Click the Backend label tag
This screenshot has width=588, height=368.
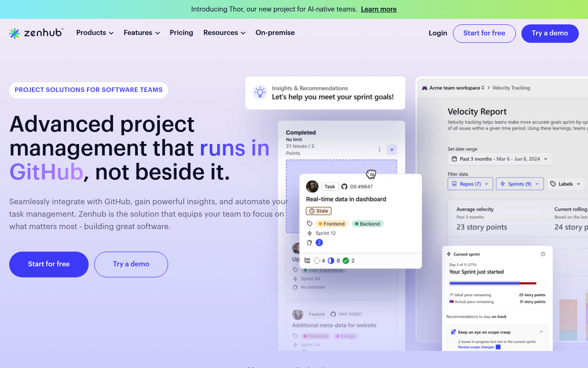(367, 224)
